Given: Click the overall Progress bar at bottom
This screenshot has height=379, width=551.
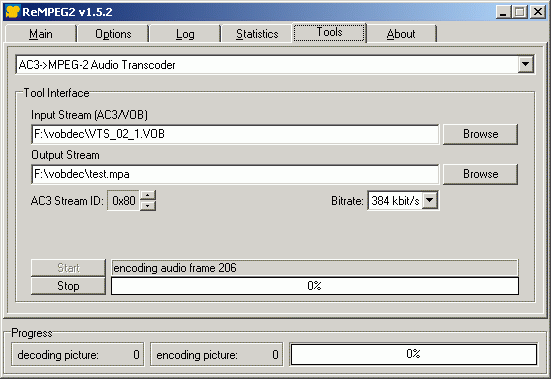Looking at the screenshot, I should 414,354.
